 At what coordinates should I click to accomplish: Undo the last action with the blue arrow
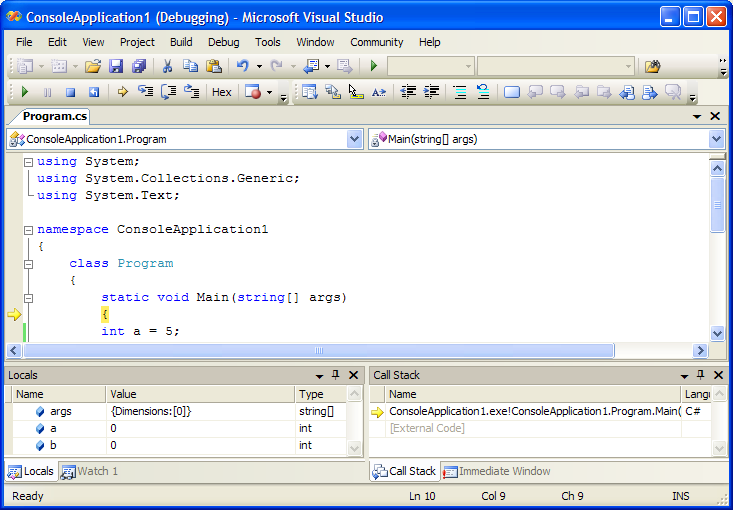click(x=242, y=66)
